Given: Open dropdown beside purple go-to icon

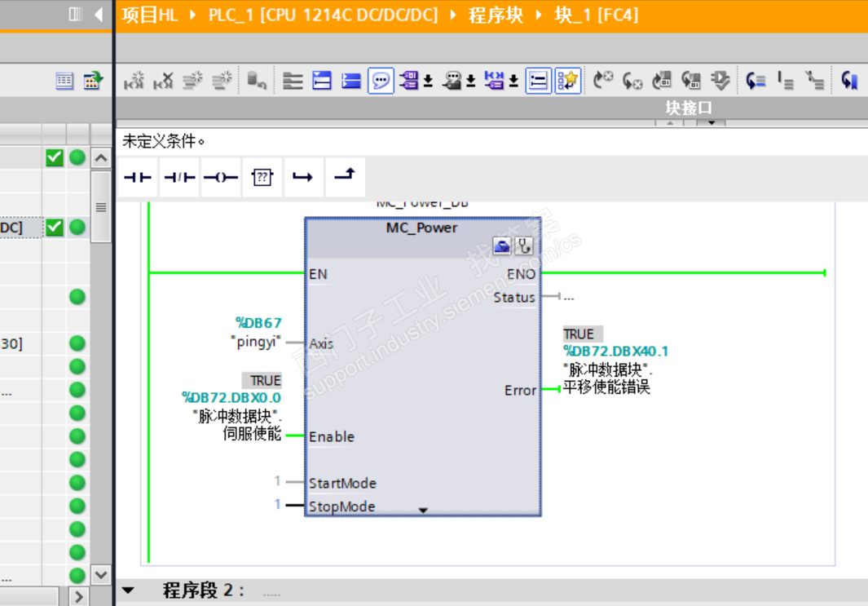Looking at the screenshot, I should coord(513,82).
